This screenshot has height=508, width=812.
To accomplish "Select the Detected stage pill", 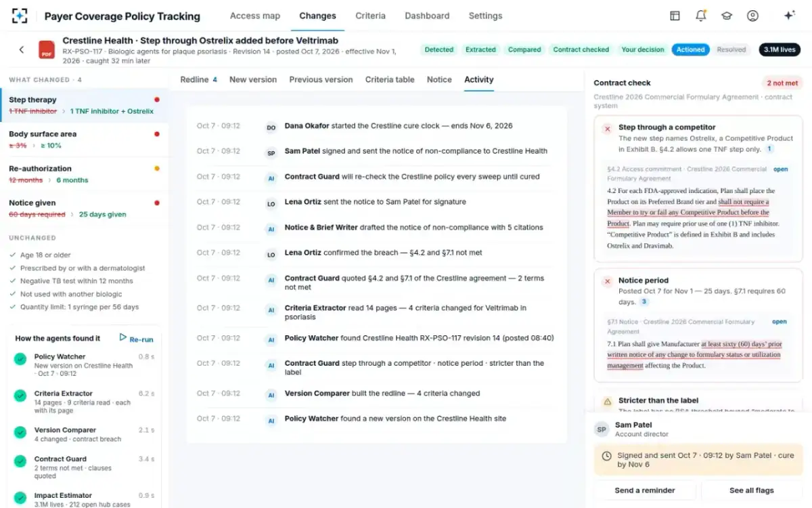I will (439, 49).
